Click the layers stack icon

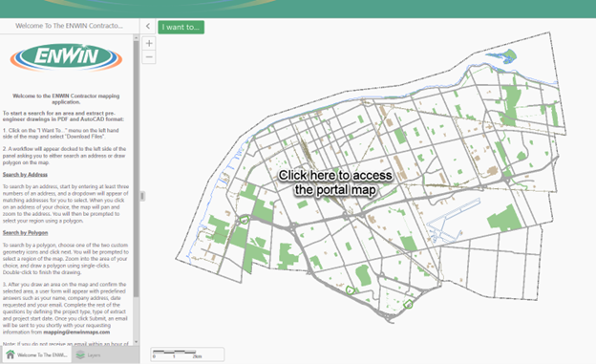(80, 355)
